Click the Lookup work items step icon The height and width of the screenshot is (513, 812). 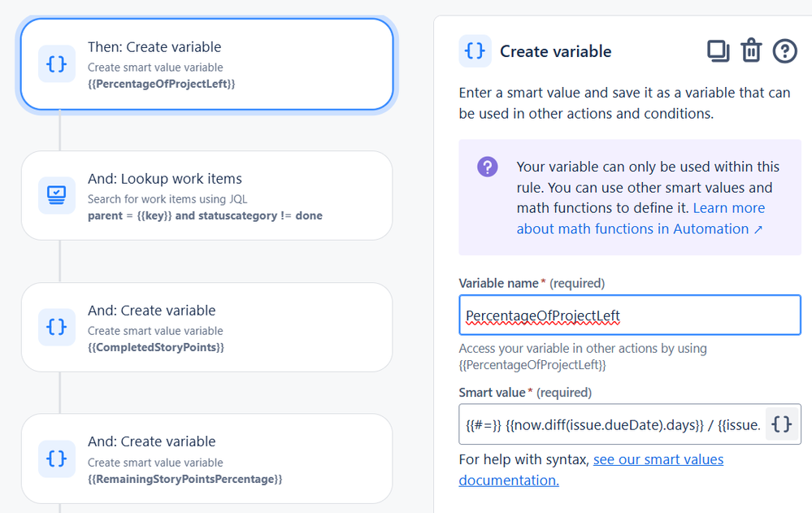tap(56, 195)
